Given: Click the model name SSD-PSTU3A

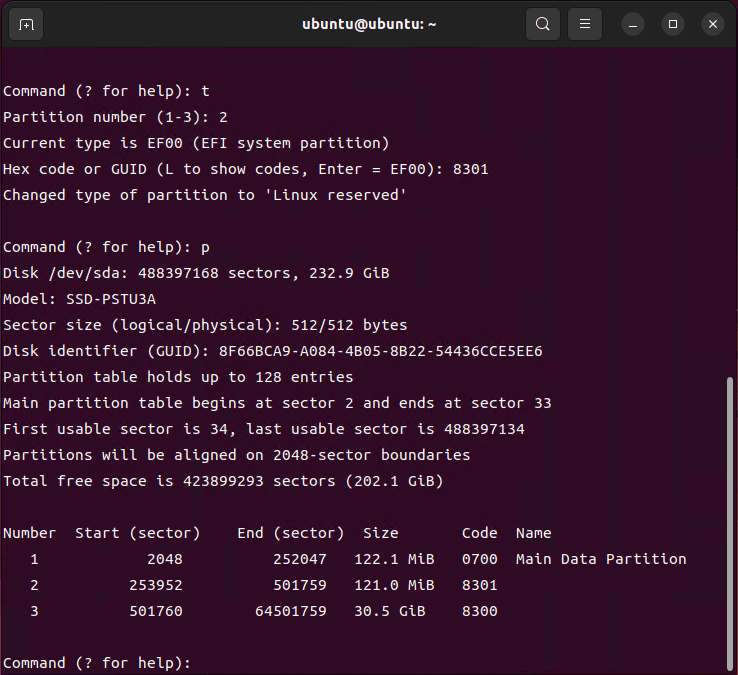Looking at the screenshot, I should (111, 299).
